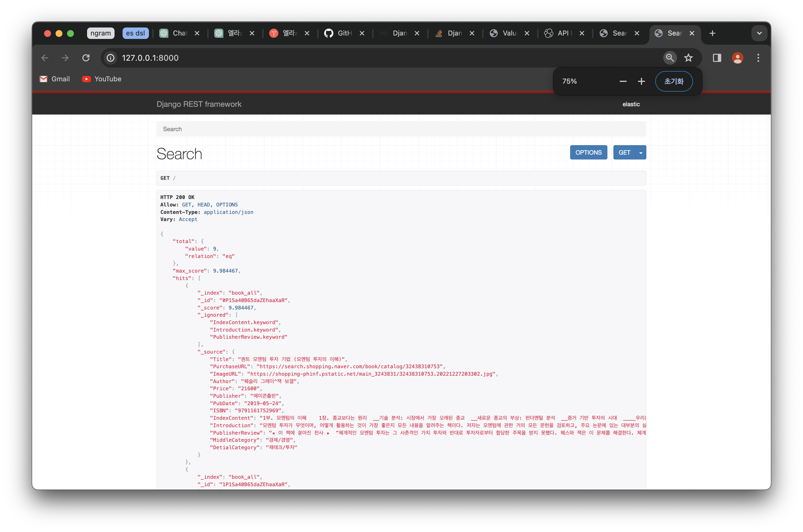The width and height of the screenshot is (803, 532).
Task: Click Content-Type application/json header value
Action: 228,212
